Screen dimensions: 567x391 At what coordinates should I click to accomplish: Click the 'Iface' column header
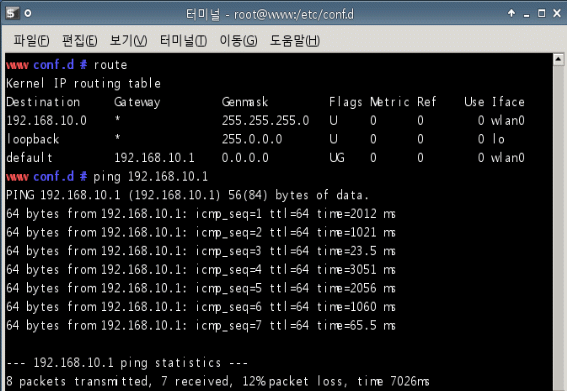(x=508, y=102)
